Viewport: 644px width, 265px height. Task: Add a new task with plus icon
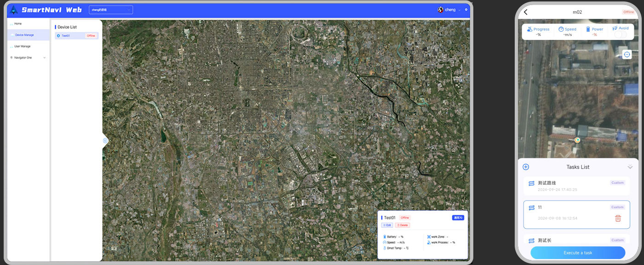tap(526, 167)
